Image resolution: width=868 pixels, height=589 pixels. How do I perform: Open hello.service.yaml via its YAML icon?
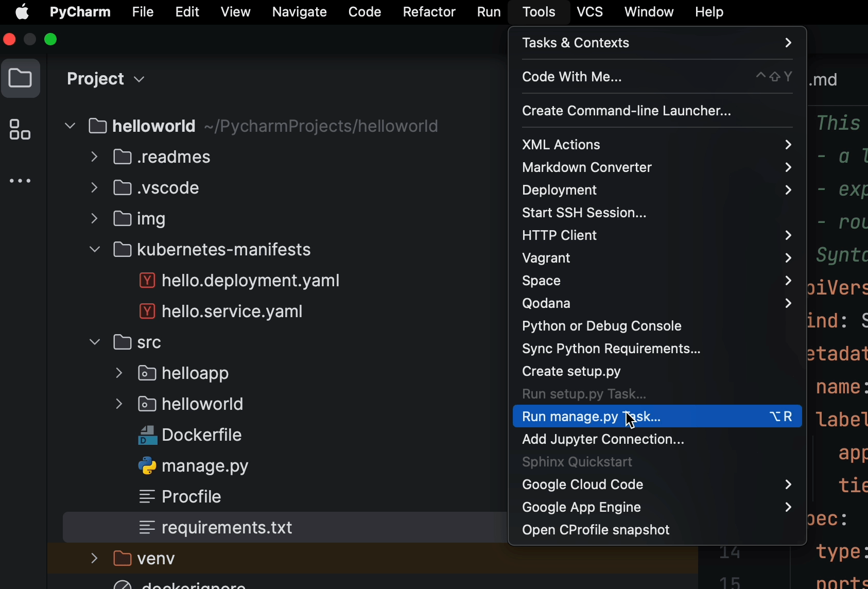point(148,311)
